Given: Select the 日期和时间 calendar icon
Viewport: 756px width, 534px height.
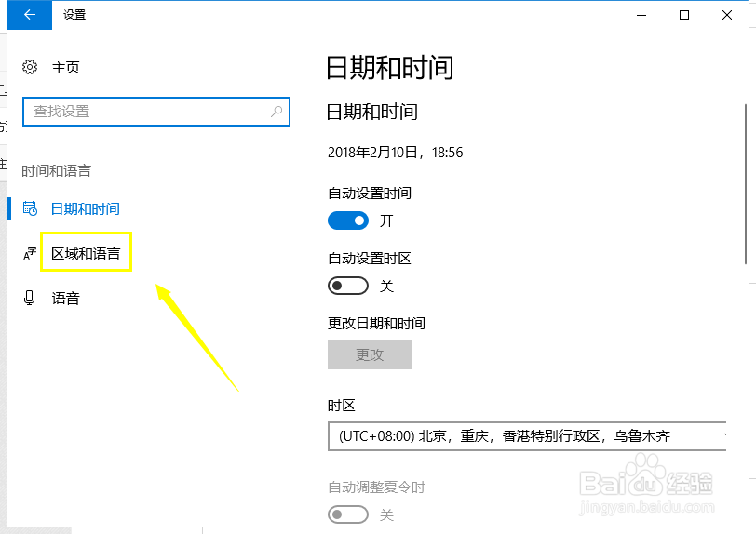Looking at the screenshot, I should pos(30,208).
